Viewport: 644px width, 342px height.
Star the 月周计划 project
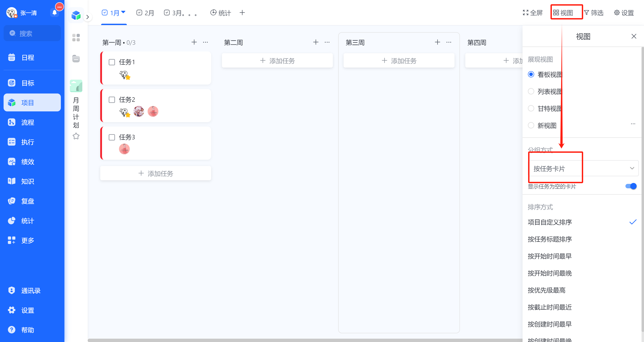tap(76, 136)
